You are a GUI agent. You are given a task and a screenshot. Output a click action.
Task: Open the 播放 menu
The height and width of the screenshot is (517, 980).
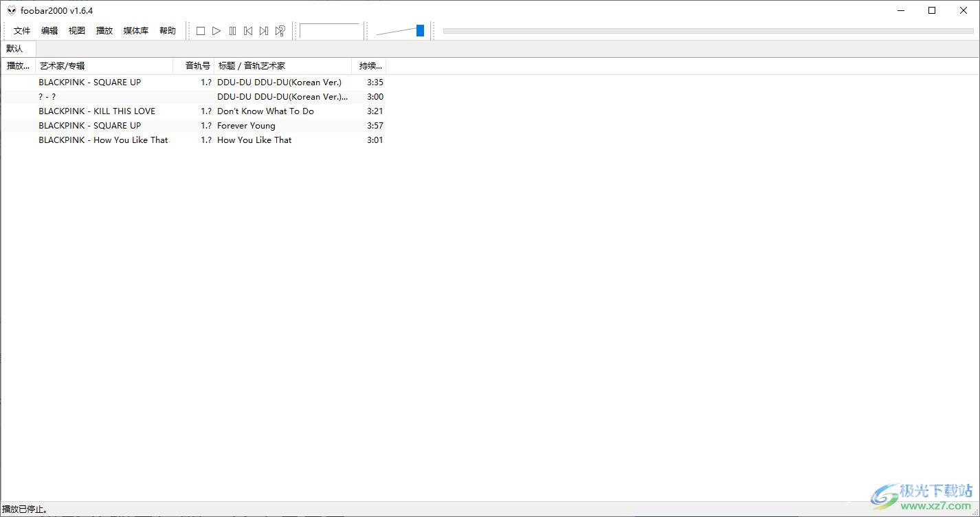point(104,31)
